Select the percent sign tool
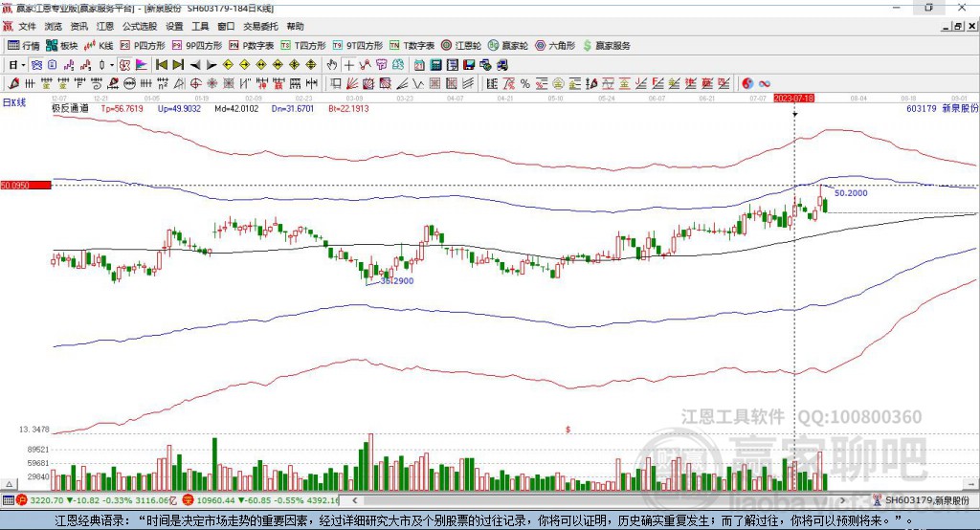The image size is (980, 530). 525,83
